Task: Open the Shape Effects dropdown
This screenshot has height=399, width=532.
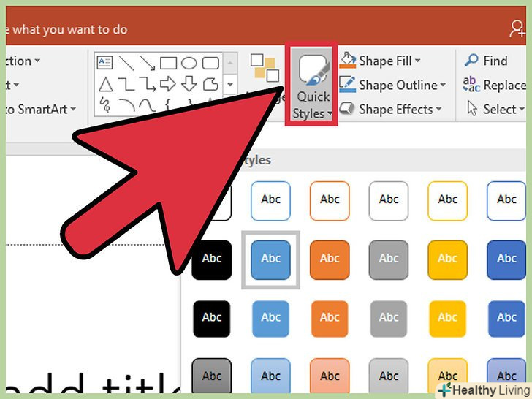Action: pyautogui.click(x=390, y=110)
